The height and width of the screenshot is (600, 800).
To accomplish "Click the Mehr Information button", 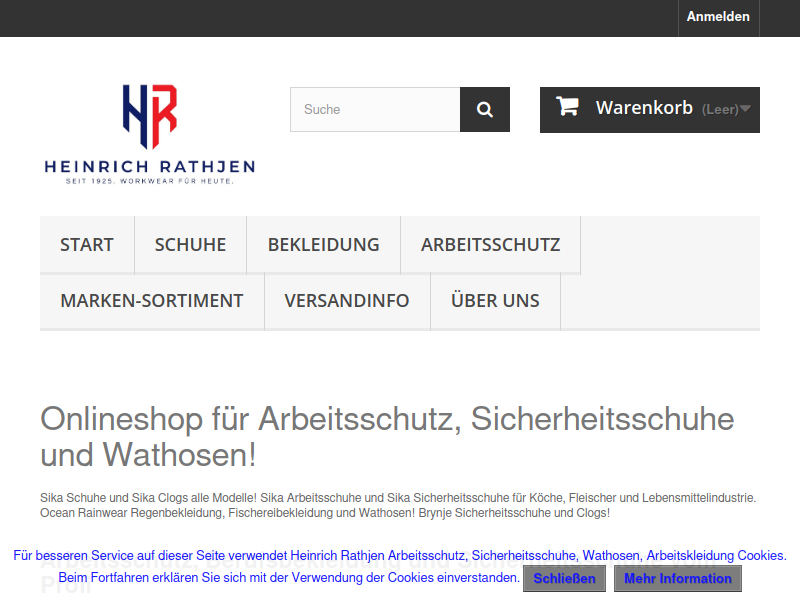I will click(677, 579).
